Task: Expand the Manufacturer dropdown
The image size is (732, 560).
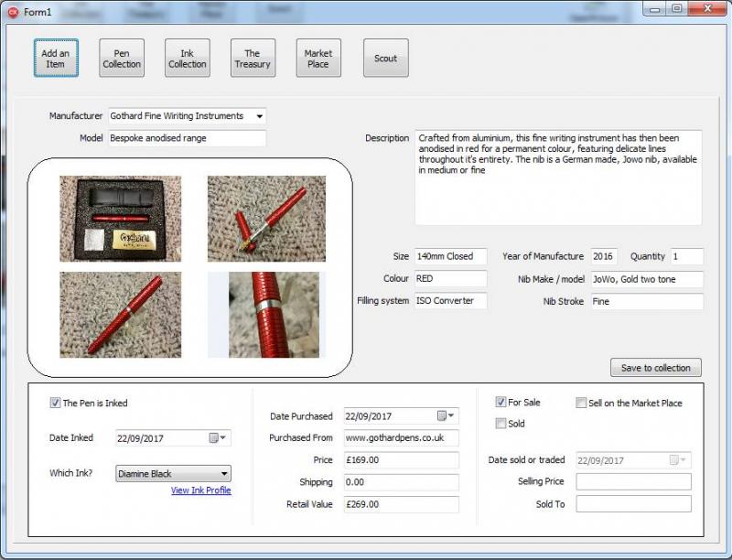Action: coord(260,116)
